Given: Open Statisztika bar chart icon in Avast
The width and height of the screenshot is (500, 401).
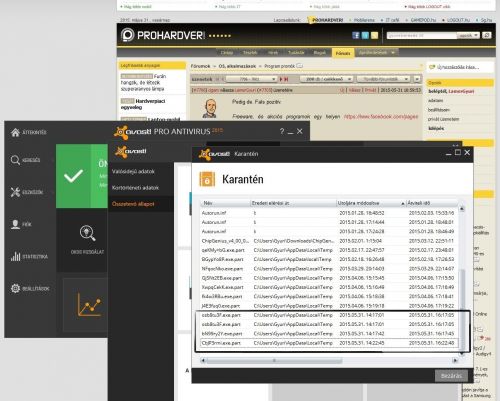Looking at the screenshot, I should click(x=15, y=256).
